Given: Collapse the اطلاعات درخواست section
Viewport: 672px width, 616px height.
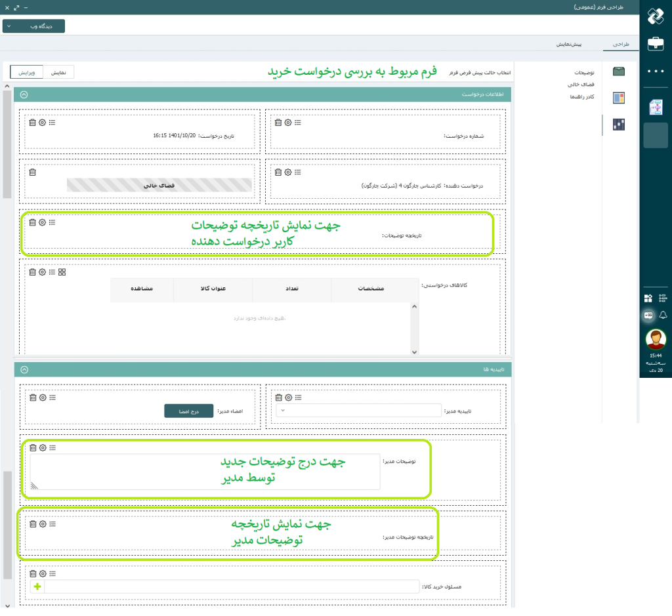Looking at the screenshot, I should 24,94.
